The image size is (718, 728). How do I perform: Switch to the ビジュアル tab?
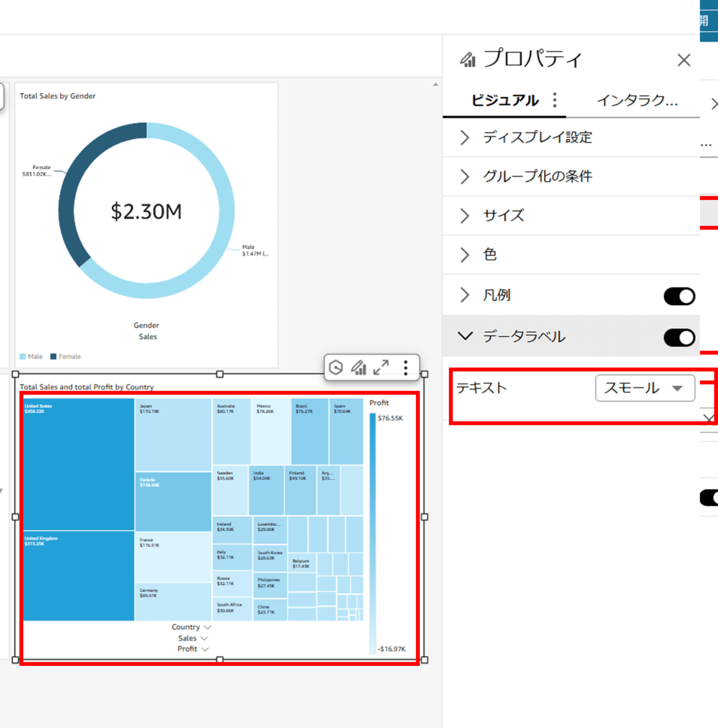(x=505, y=100)
